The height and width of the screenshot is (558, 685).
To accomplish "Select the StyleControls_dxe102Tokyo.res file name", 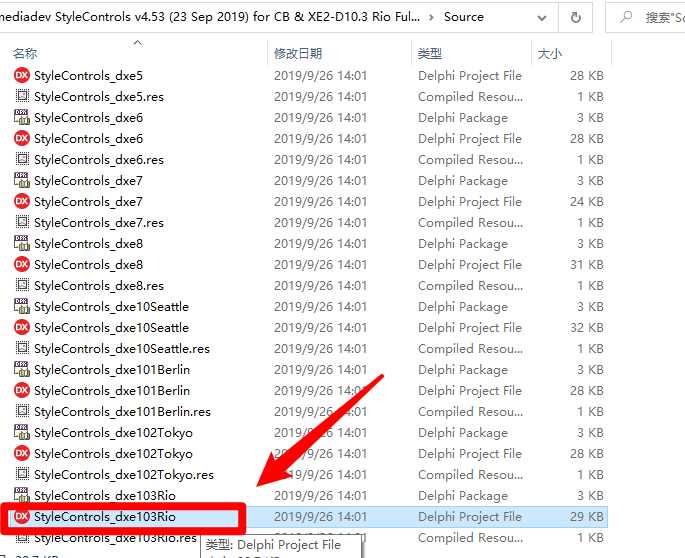I will [124, 474].
